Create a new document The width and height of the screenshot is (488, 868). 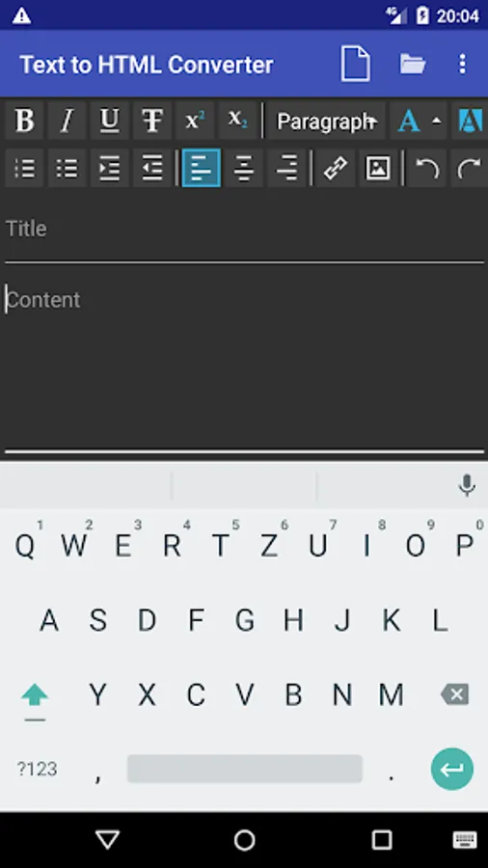[x=355, y=65]
